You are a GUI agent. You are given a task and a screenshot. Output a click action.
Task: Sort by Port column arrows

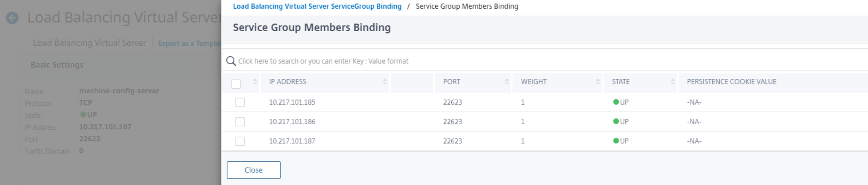click(507, 81)
